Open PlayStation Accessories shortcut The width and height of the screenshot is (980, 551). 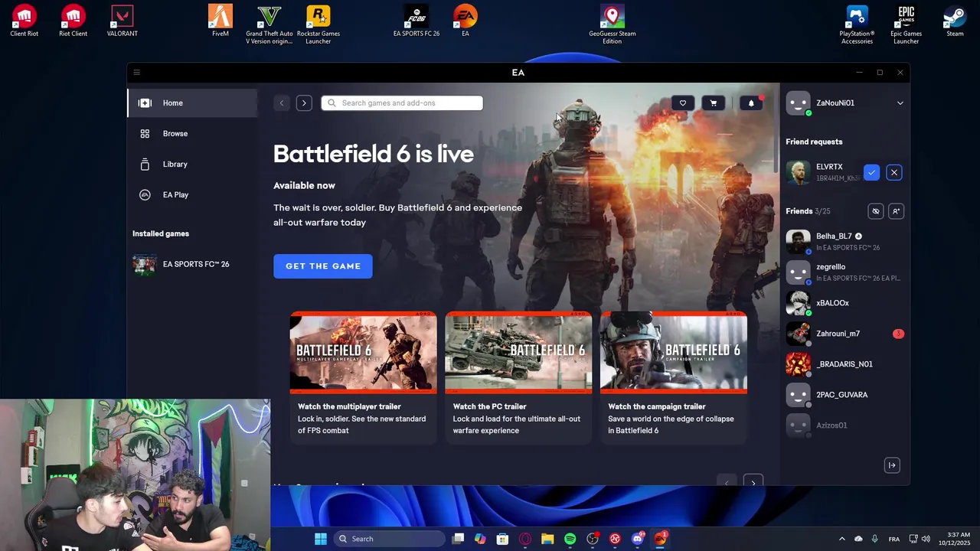point(857,24)
